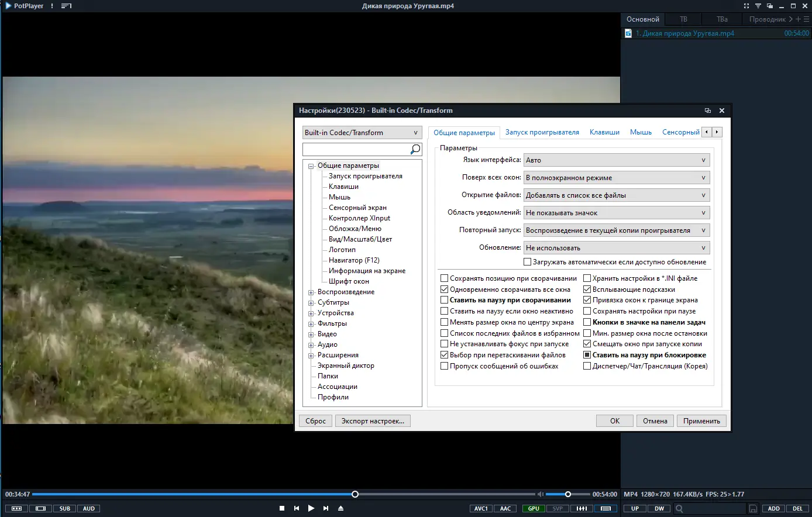Enable "Ставить на паузу при сворачивании"
Image resolution: width=812 pixels, height=517 pixels.
click(445, 300)
